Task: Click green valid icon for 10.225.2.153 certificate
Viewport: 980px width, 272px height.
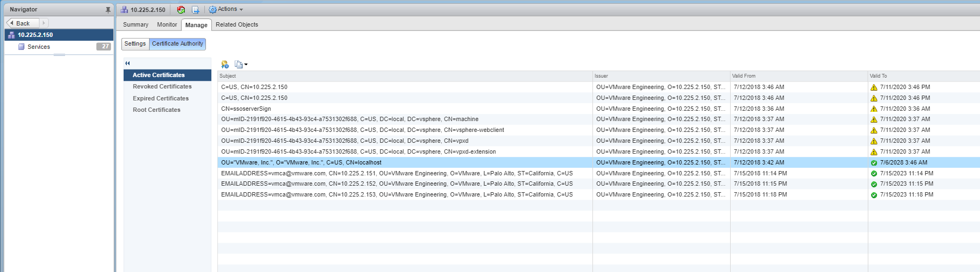Action: click(x=874, y=195)
